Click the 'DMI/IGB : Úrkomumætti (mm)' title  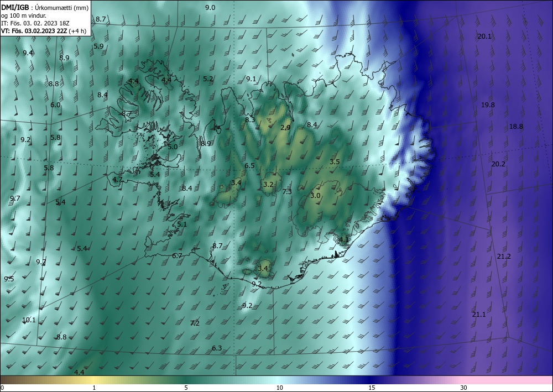45,7
